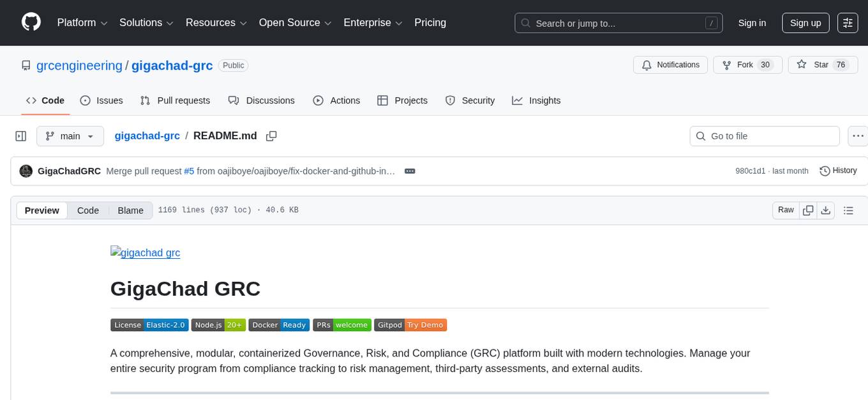Click the Gitpod Try Demo badge

tap(410, 325)
